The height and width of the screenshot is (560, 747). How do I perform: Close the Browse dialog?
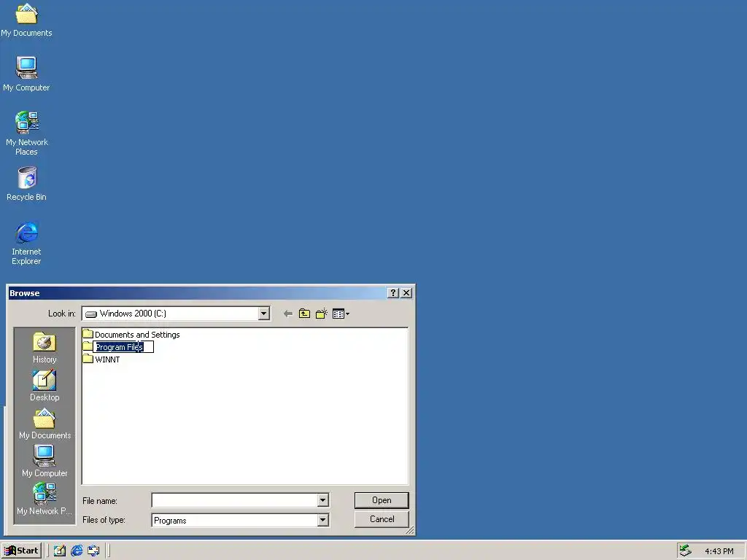pos(406,293)
